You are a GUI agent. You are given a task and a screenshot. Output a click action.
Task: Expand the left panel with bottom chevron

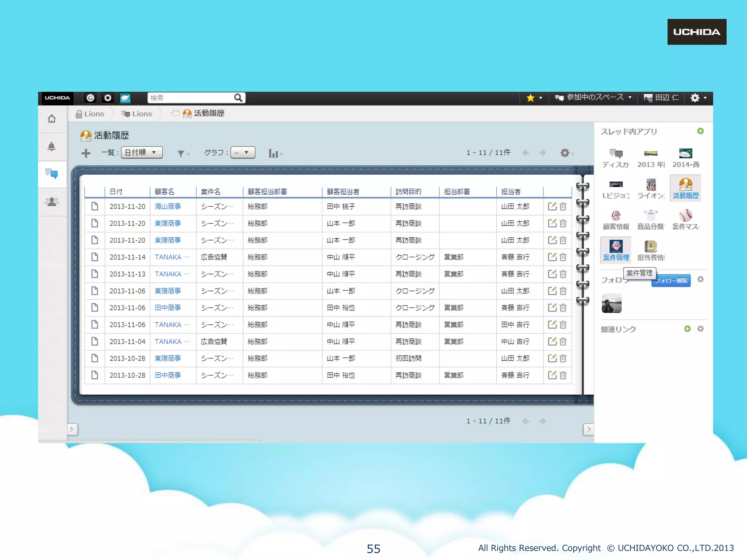click(72, 429)
